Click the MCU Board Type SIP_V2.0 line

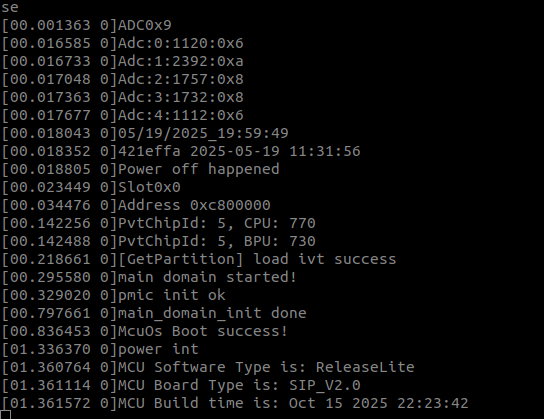click(x=181, y=386)
